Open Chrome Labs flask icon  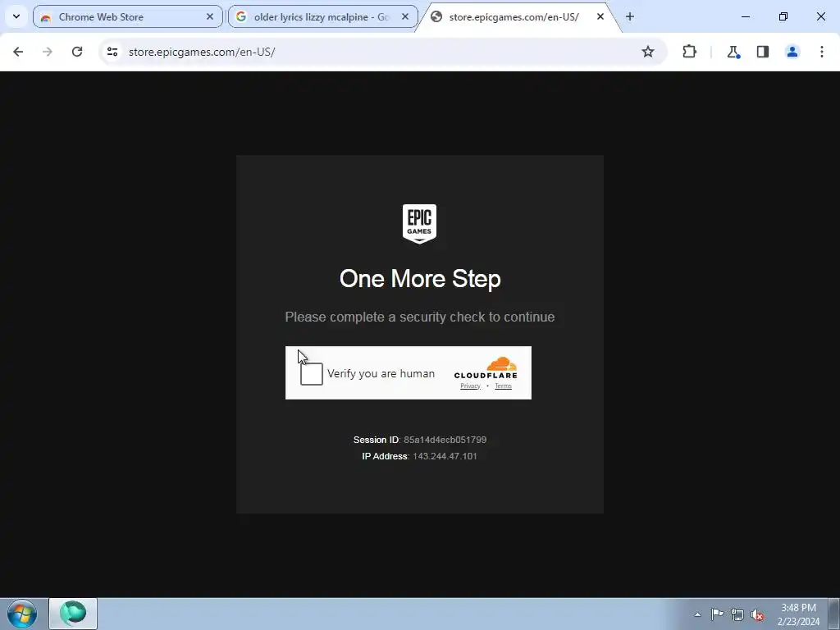coord(733,52)
